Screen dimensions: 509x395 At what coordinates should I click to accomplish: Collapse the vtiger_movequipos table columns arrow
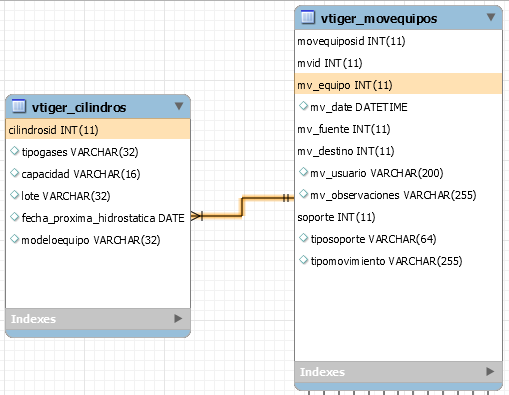pyautogui.click(x=491, y=17)
